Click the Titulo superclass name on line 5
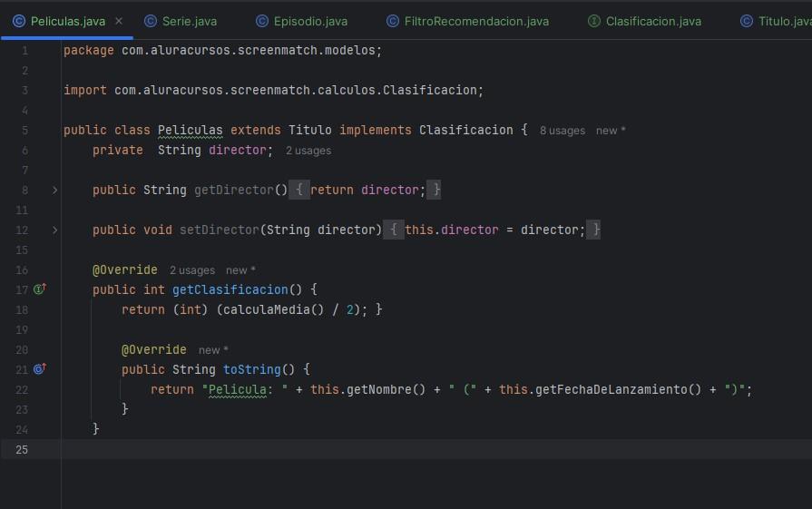The image size is (812, 509). (309, 131)
